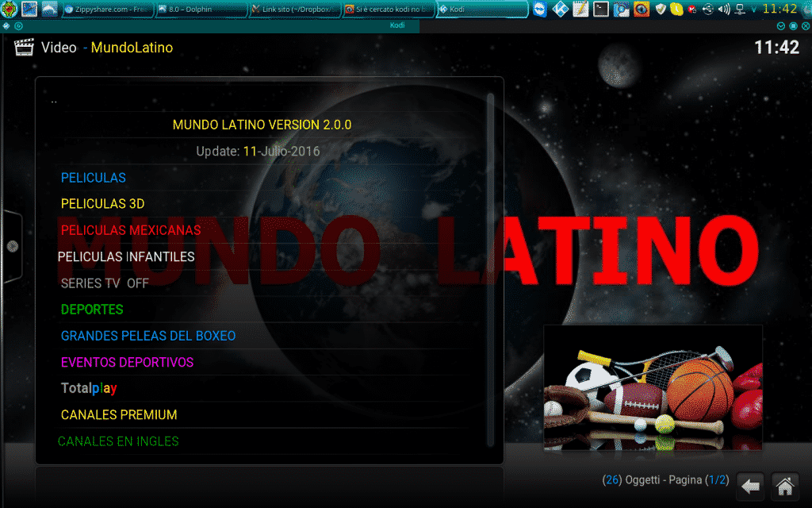The image size is (812, 508).
Task: Switch to the 8.0 – Dolphin taskbar window
Action: tap(201, 10)
